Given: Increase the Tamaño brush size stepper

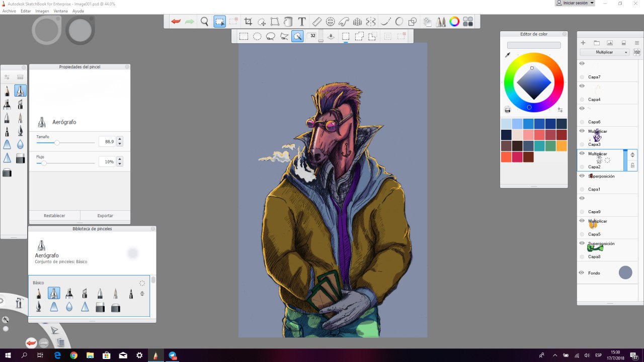Looking at the screenshot, I should [120, 139].
